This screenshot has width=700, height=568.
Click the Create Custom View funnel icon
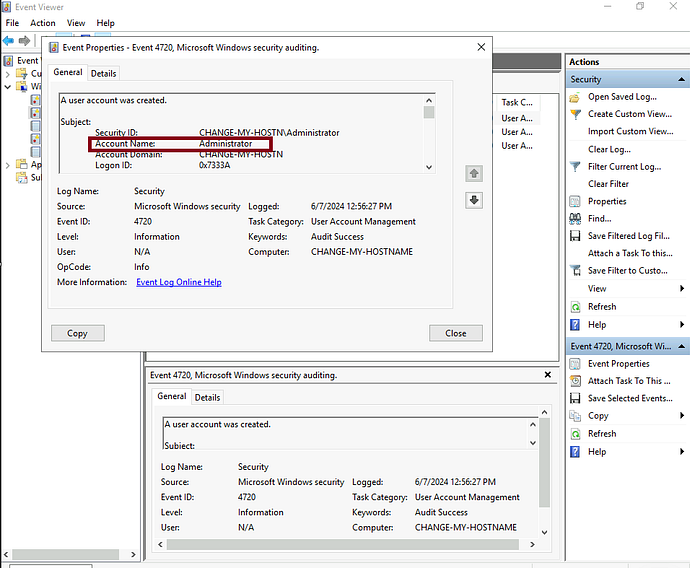575,114
